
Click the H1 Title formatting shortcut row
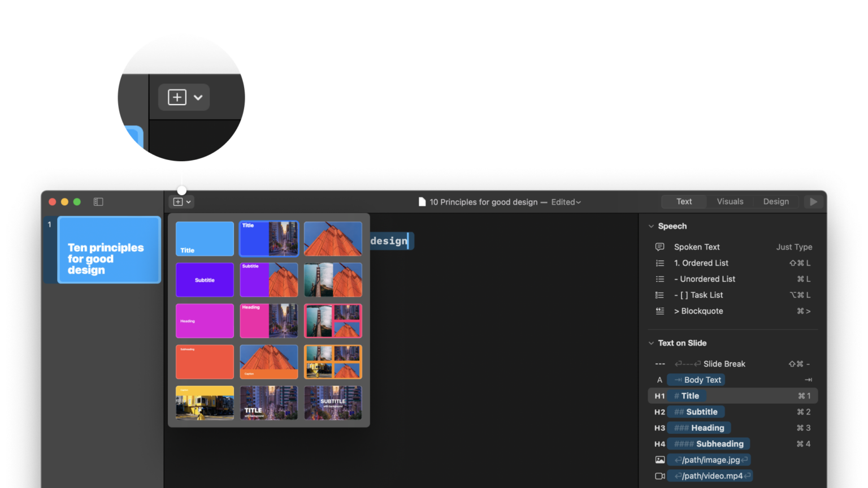(687, 395)
